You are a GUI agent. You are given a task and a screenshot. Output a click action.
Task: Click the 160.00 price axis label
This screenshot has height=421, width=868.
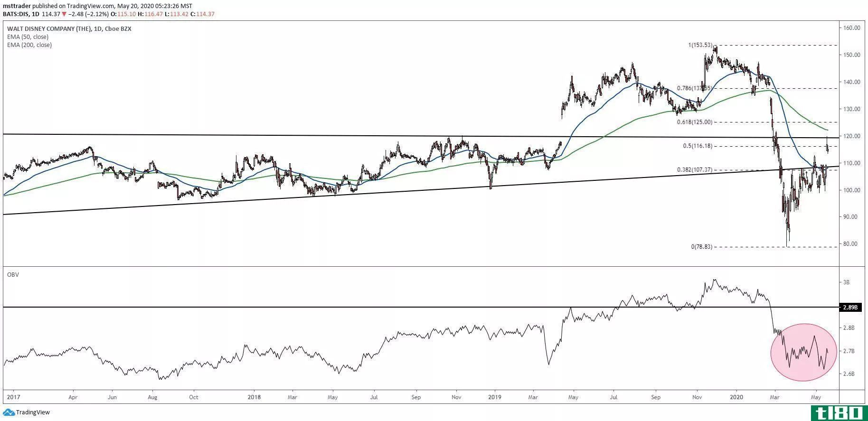851,28
